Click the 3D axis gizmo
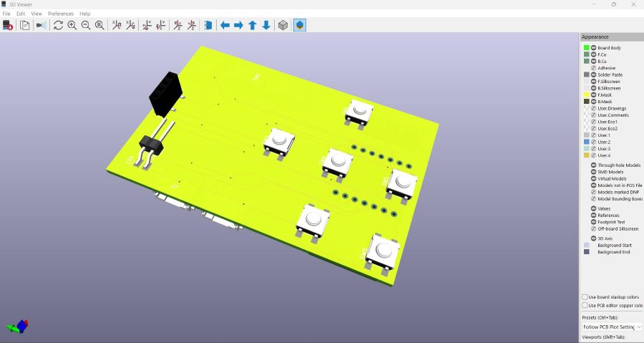This screenshot has width=644, height=343. coord(18,327)
